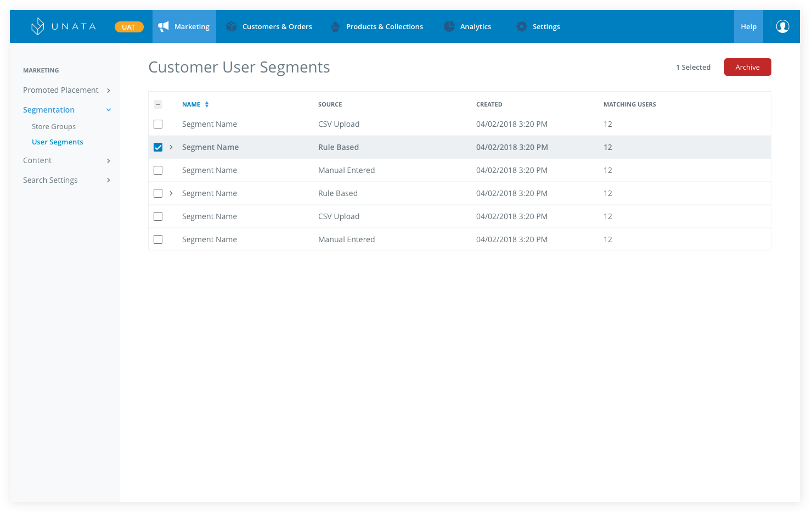Click 'Rule Based' in the selected row
The height and width of the screenshot is (514, 812).
pos(339,147)
